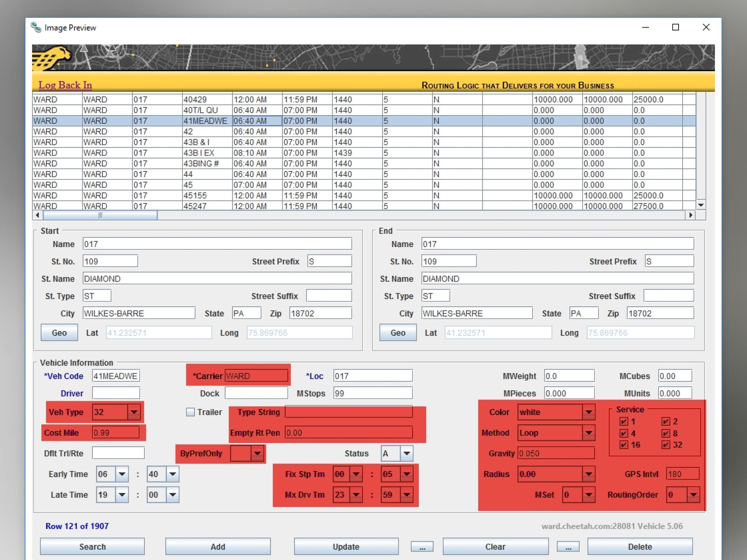
Task: Click the Geo icon for Start address
Action: tap(59, 333)
